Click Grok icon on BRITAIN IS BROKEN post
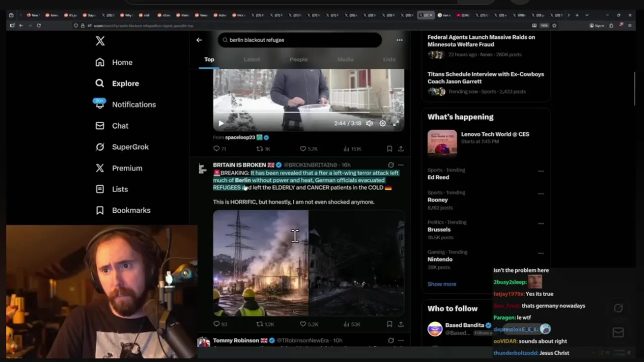The image size is (644, 362). pos(391,165)
